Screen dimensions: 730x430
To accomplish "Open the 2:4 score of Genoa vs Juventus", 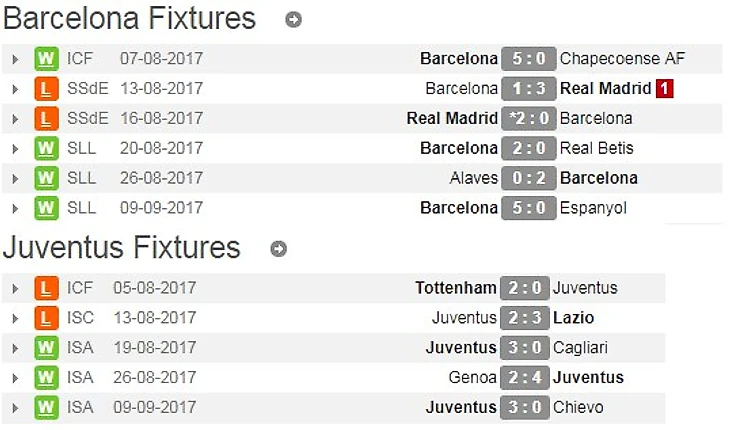I will click(525, 377).
